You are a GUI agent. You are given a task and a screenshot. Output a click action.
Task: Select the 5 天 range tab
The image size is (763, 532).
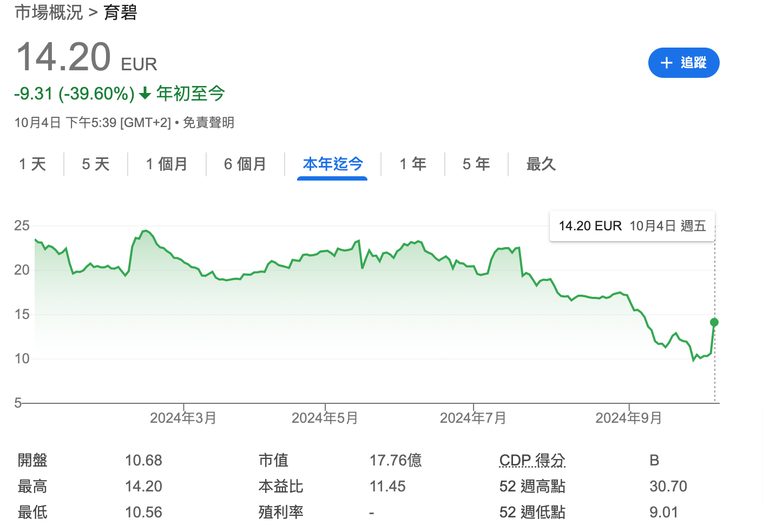96,164
